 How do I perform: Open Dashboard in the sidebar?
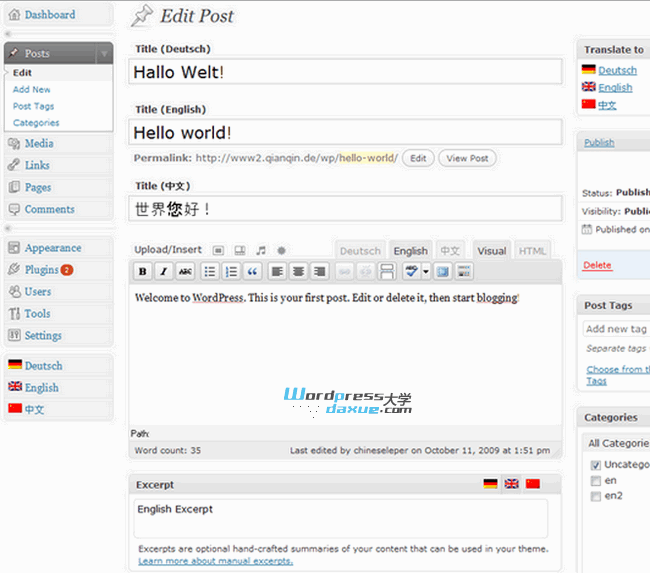point(50,15)
